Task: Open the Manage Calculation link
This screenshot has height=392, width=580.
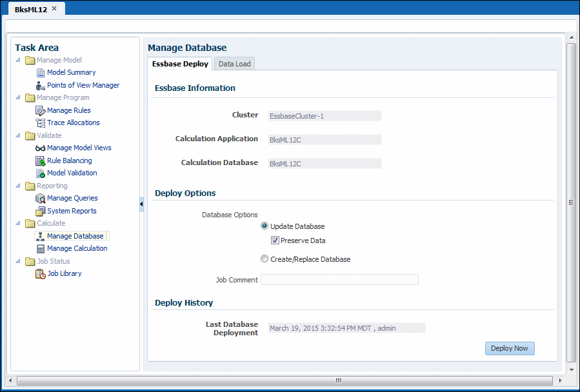Action: [x=77, y=248]
